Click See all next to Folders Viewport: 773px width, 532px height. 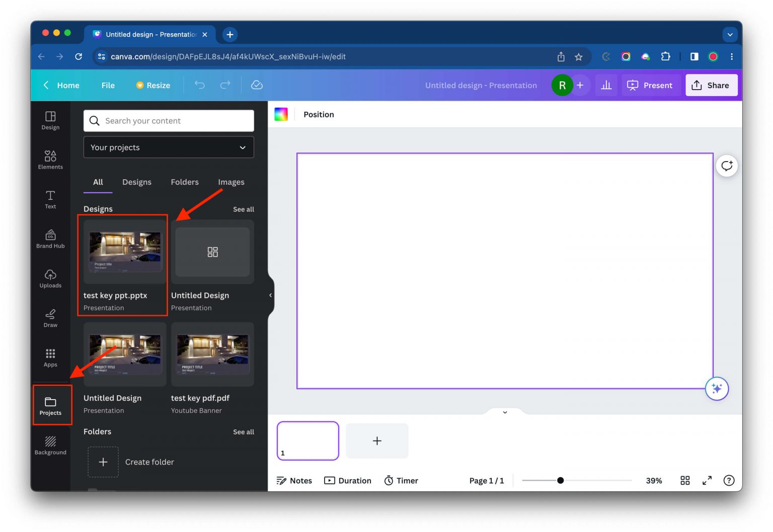pos(244,431)
